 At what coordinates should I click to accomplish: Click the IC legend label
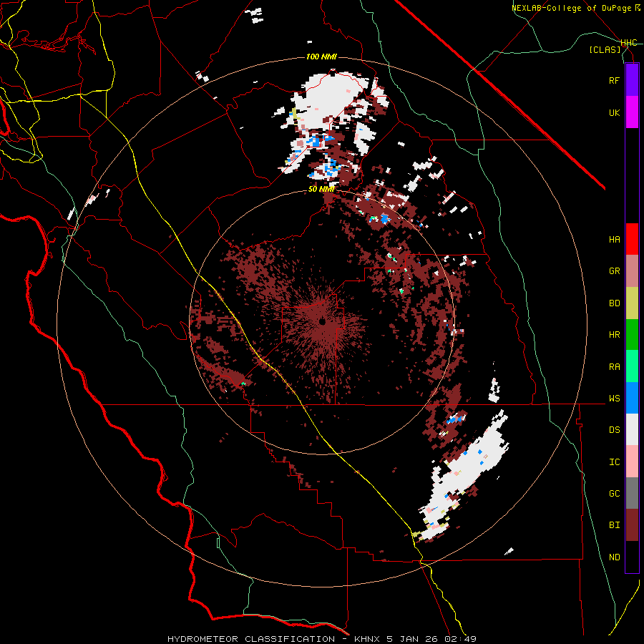[x=614, y=462]
